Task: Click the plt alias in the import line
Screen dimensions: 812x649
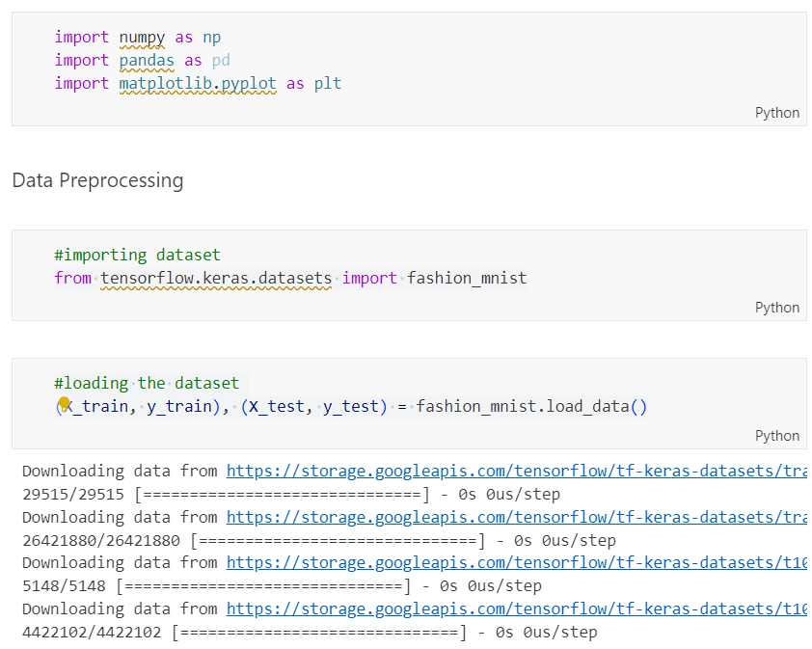Action: (x=327, y=83)
